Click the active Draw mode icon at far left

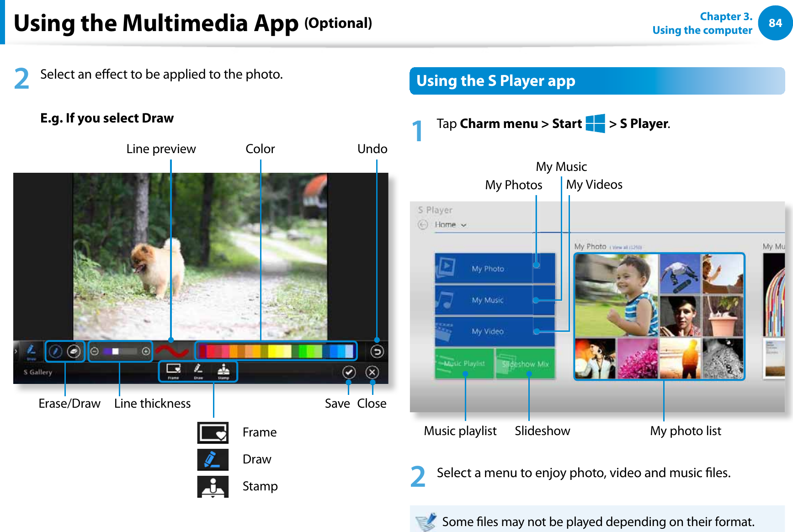tap(31, 351)
